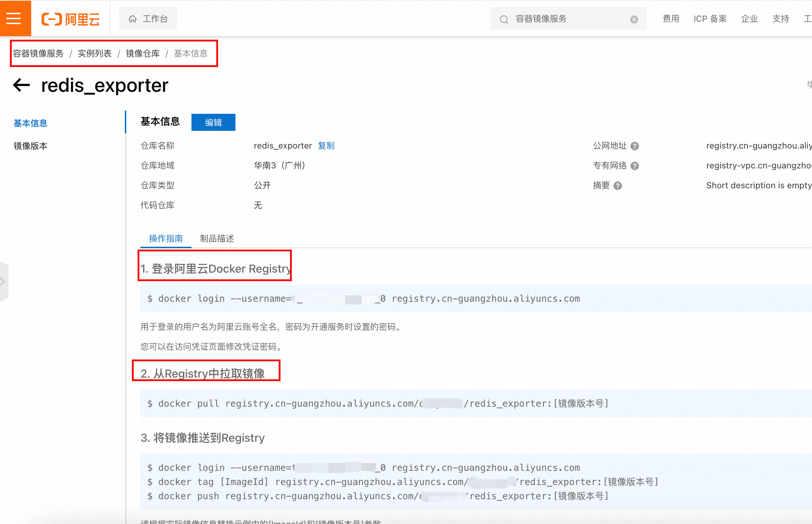Click the help icon beside 摘要

[618, 186]
